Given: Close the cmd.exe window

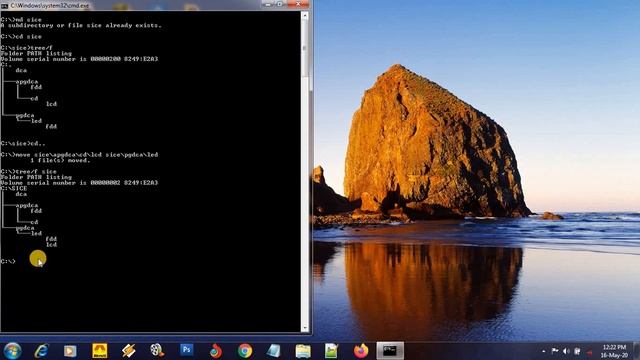Looking at the screenshot, I should click(298, 4).
